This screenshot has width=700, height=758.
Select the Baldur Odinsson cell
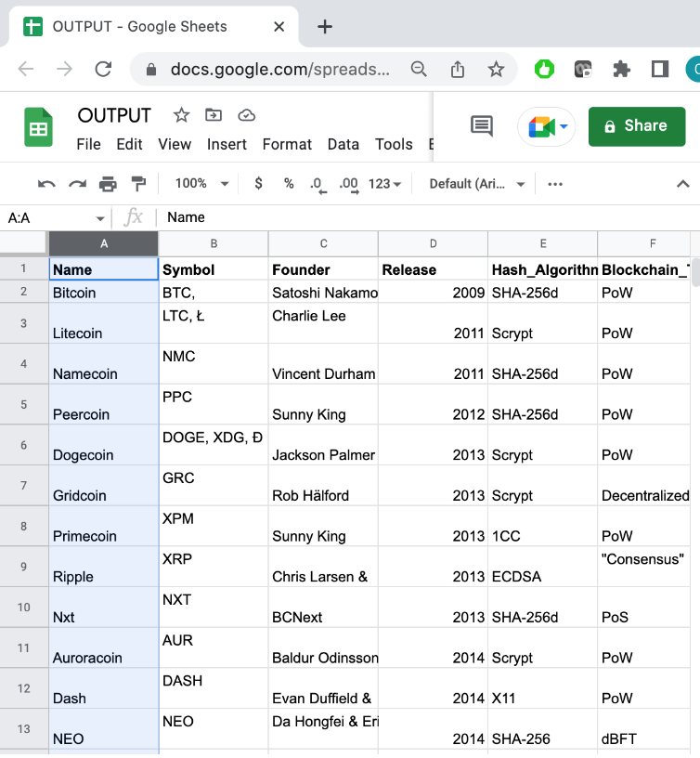click(x=323, y=648)
